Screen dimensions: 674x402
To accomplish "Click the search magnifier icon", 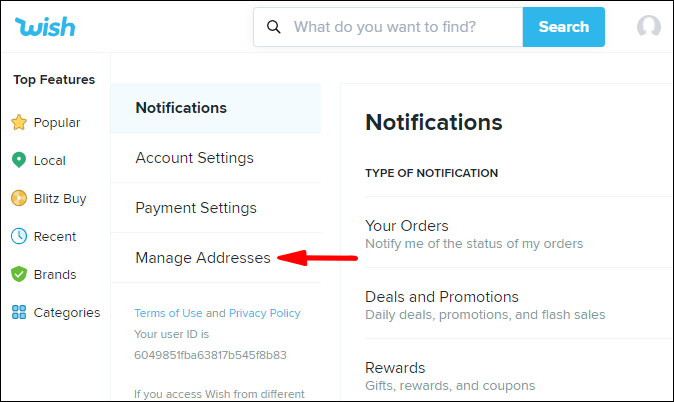I will coord(273,27).
